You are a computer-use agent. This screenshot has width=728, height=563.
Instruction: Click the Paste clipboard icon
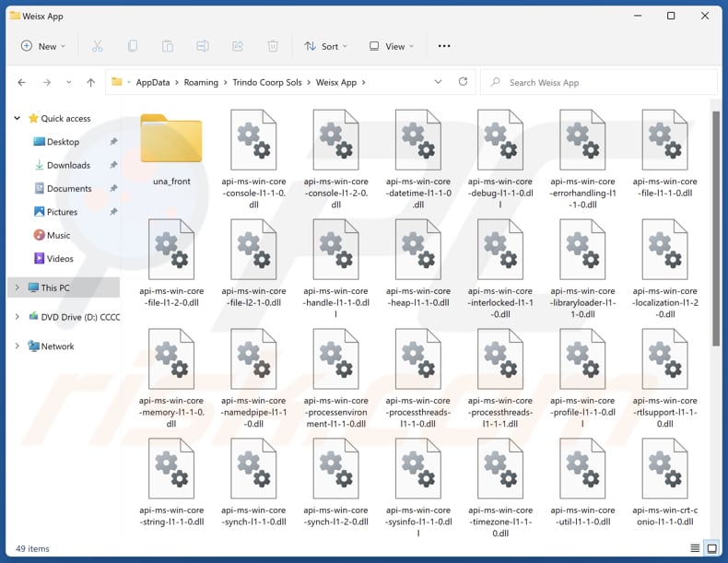(168, 46)
